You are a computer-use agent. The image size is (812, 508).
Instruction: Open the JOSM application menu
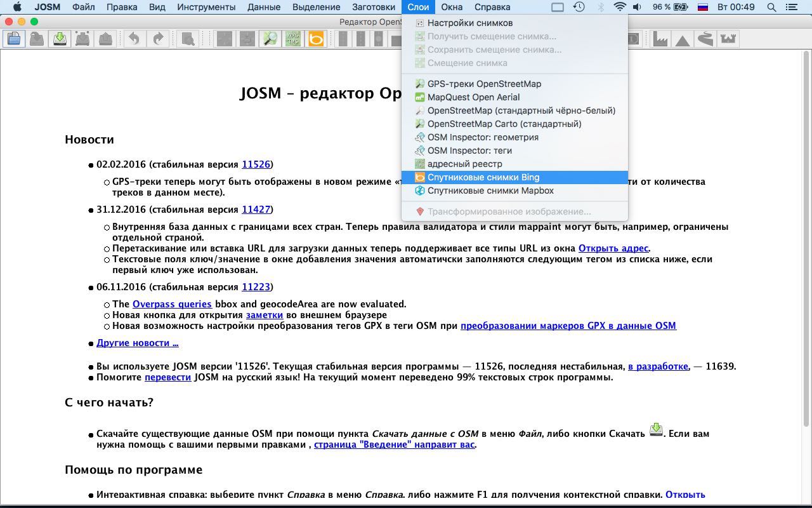[x=48, y=7]
